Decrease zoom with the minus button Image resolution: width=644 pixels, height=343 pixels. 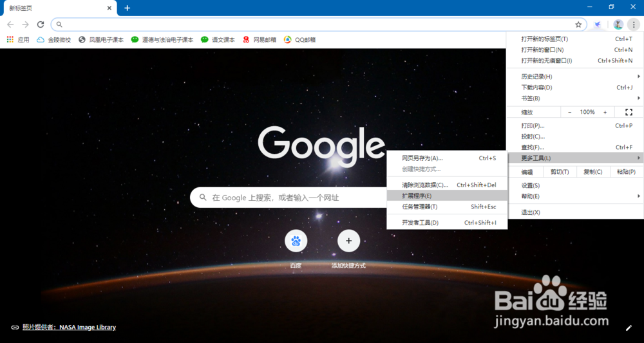point(570,112)
